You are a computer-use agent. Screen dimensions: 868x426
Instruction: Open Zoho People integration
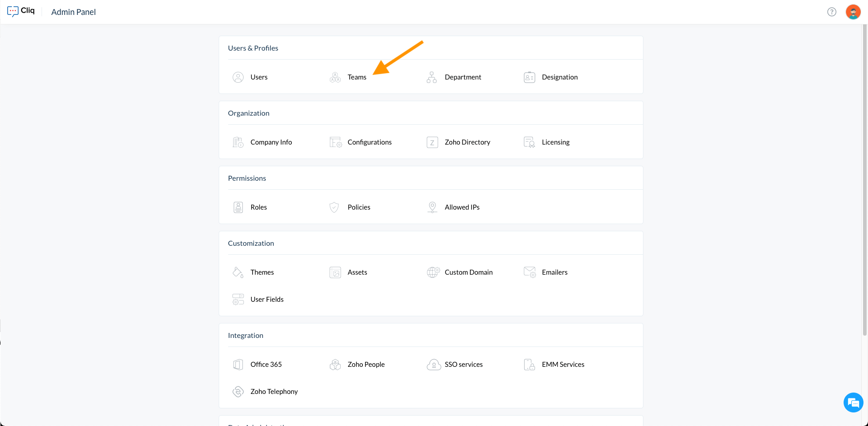[366, 365]
